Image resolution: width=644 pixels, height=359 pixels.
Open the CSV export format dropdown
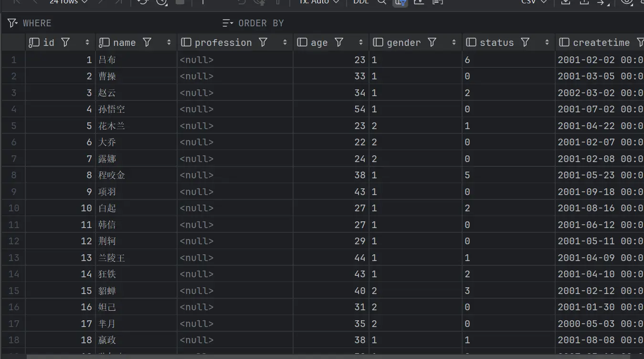(533, 2)
